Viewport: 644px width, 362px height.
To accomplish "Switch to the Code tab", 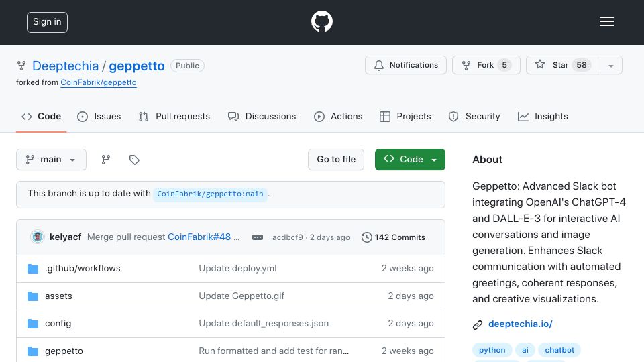I will 41,117.
